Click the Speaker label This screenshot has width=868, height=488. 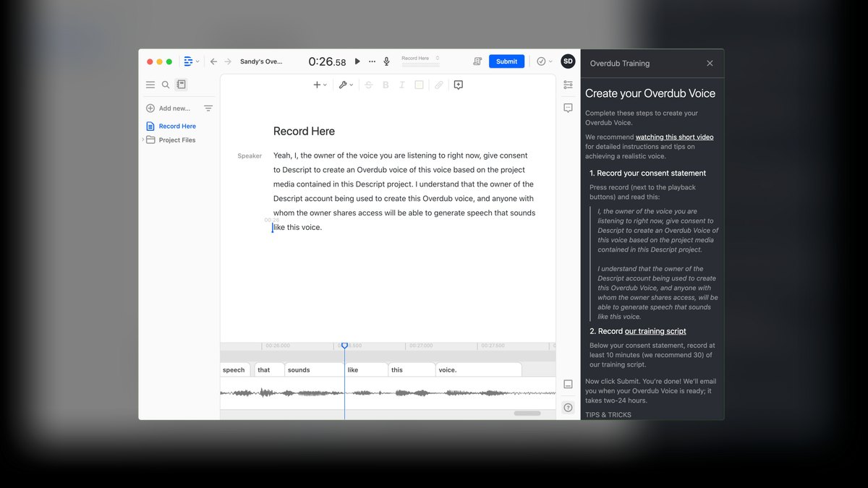pyautogui.click(x=250, y=156)
